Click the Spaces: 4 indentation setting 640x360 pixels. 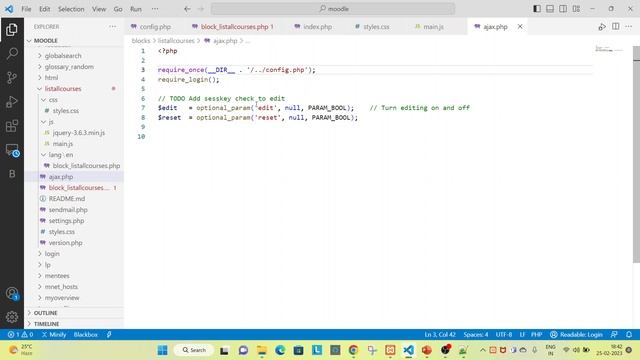[476, 335]
